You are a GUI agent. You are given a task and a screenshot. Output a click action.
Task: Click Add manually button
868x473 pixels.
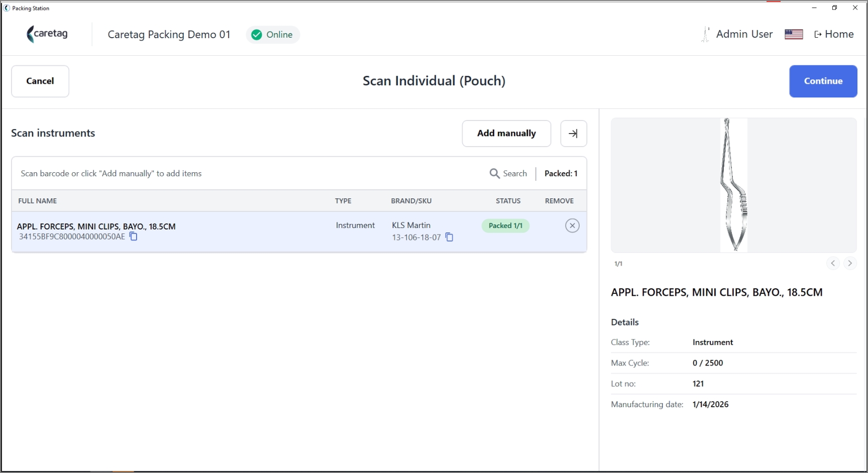(x=506, y=133)
